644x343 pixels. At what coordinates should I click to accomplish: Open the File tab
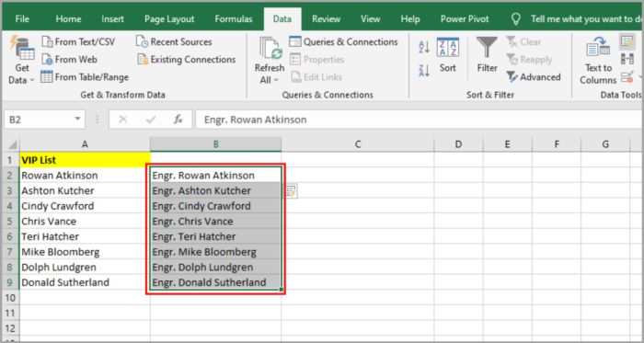pyautogui.click(x=22, y=19)
